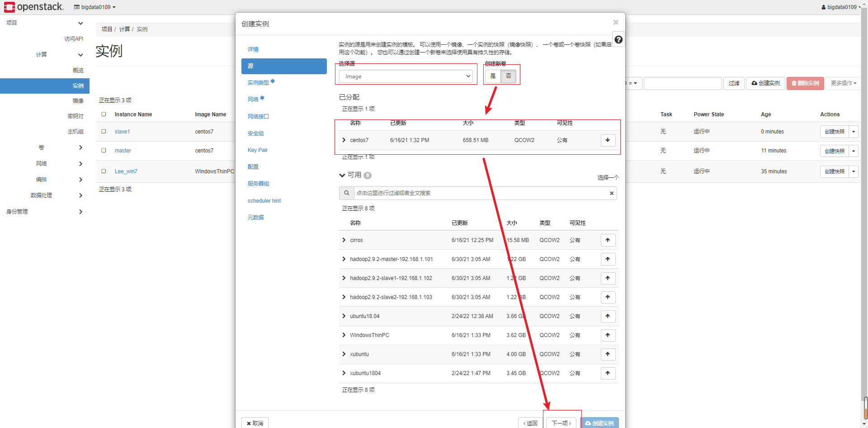This screenshot has width=868, height=428.
Task: Open the select source Image dropdown
Action: tap(406, 76)
